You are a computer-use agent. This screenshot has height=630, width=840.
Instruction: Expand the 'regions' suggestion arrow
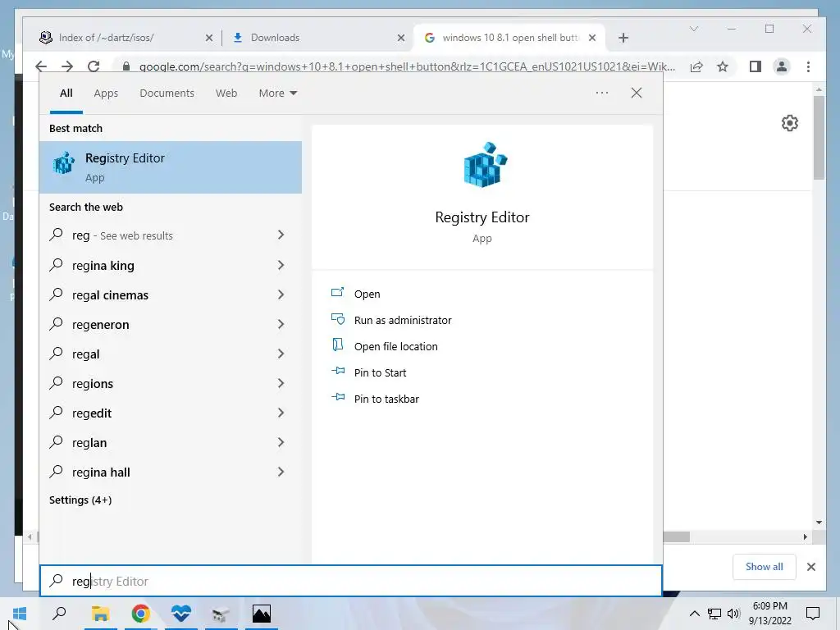[x=281, y=382]
